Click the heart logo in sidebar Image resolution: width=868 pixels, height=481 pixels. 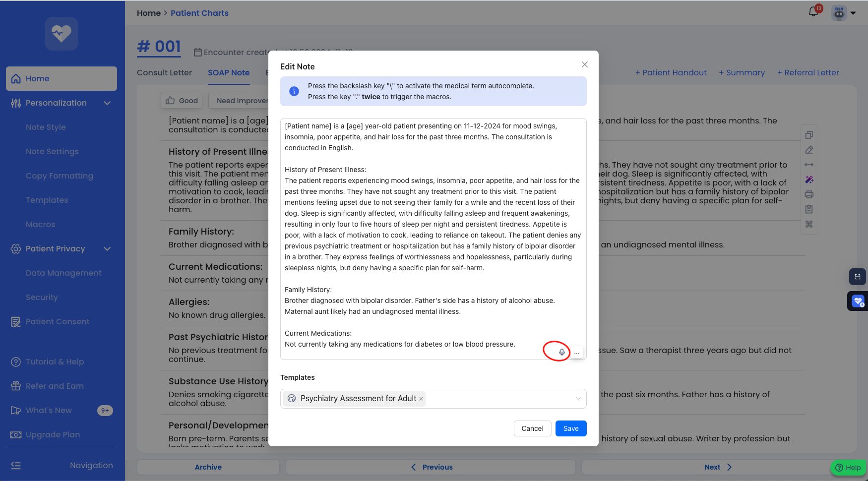(62, 34)
